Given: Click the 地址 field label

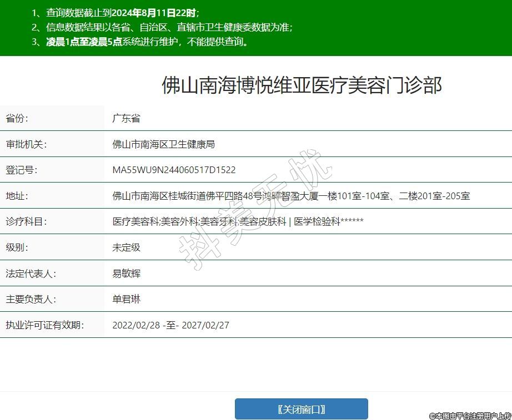Looking at the screenshot, I should [x=17, y=196].
